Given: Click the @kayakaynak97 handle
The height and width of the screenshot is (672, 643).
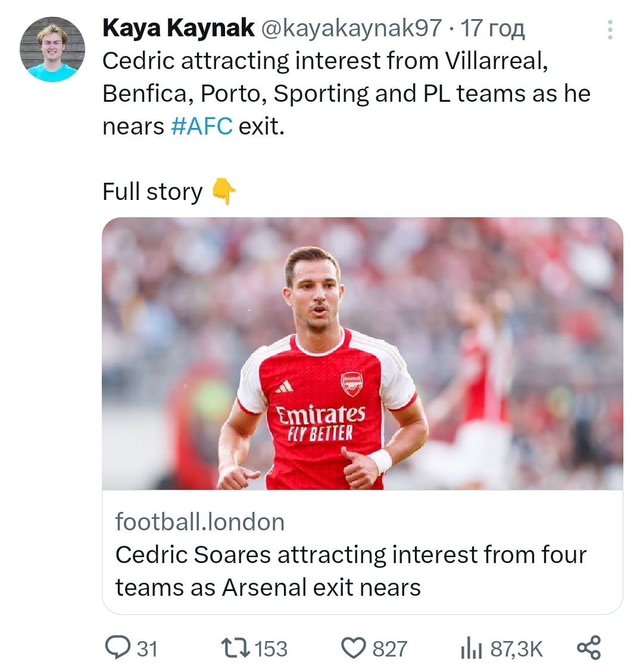Looking at the screenshot, I should tap(351, 28).
